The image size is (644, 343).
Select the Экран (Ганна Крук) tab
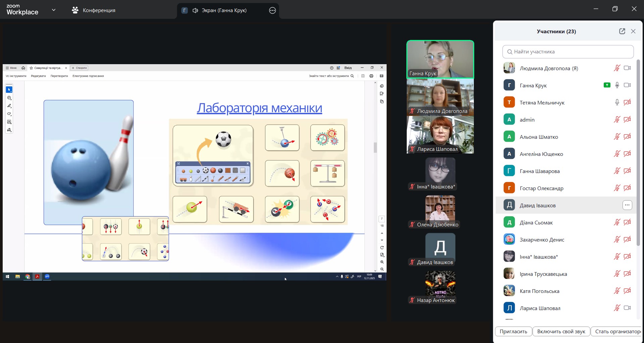pyautogui.click(x=224, y=10)
